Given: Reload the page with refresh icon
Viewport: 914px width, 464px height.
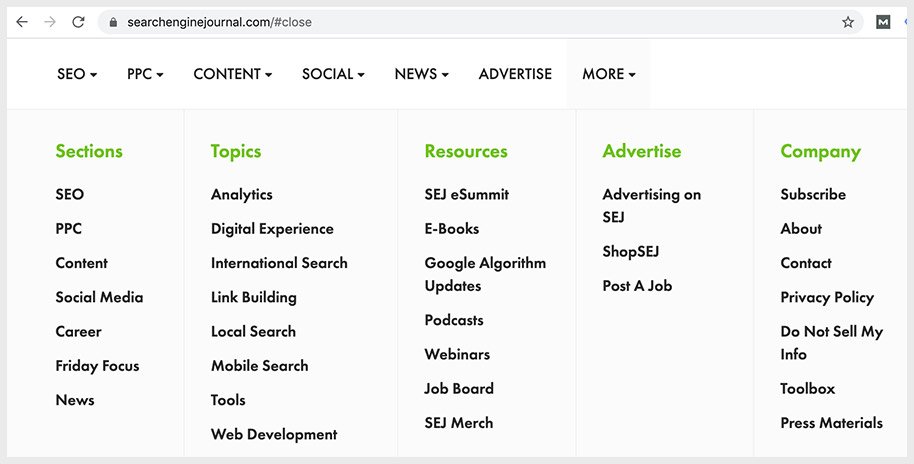Looking at the screenshot, I should [78, 22].
